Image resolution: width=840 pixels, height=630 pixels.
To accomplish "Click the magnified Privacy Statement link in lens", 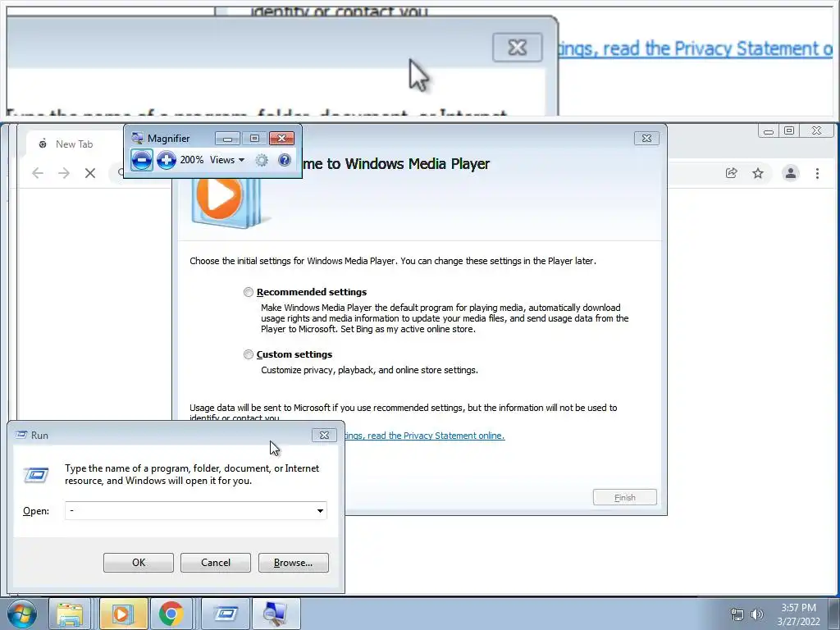I will (x=696, y=48).
